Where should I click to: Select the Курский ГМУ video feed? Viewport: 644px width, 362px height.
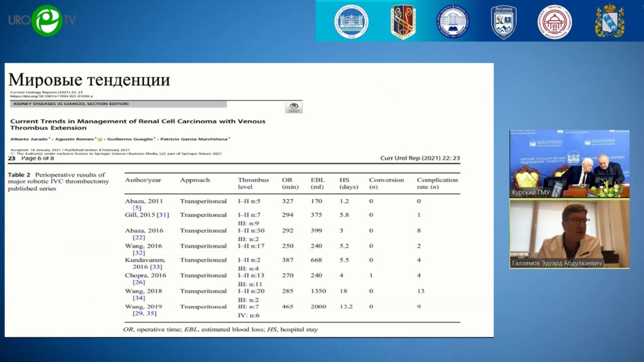(569, 163)
